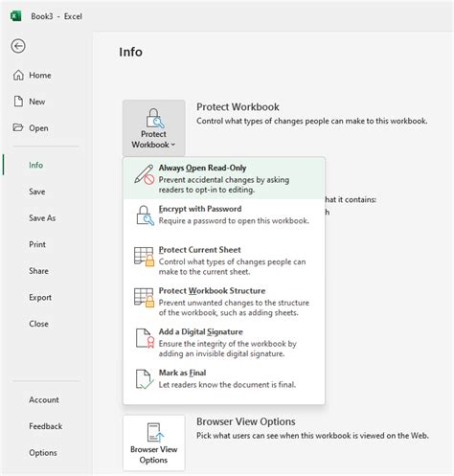Choose Add a Digital Signature

tap(224, 343)
